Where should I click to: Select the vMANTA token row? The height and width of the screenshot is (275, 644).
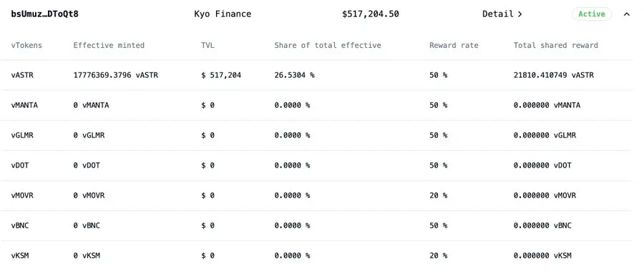[316, 105]
